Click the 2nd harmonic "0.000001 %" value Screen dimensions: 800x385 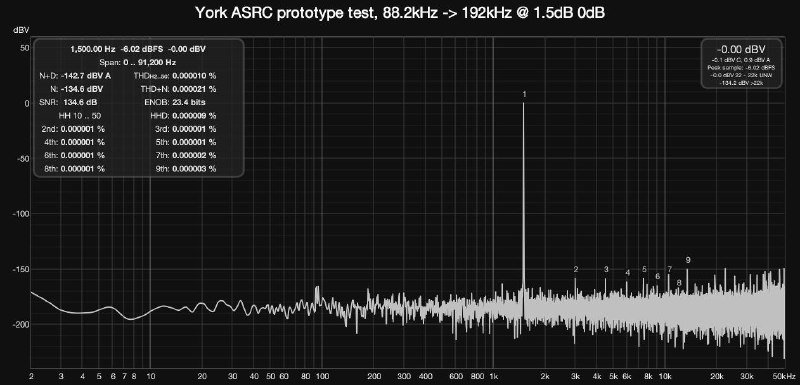pos(82,129)
